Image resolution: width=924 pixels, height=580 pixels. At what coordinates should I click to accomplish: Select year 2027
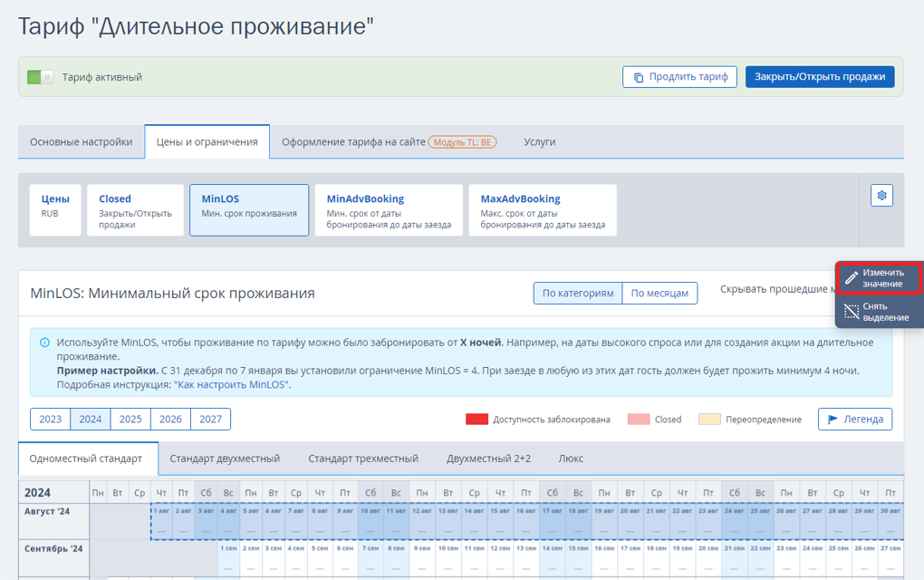click(210, 419)
